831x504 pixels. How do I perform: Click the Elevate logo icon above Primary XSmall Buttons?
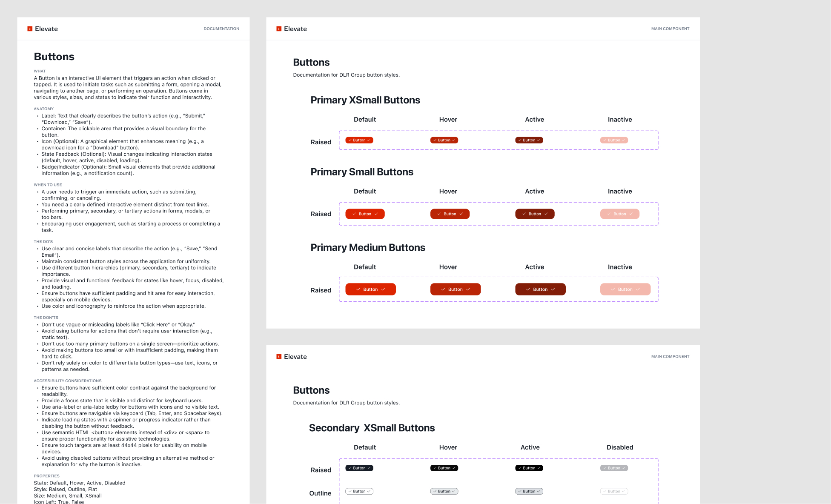279,29
